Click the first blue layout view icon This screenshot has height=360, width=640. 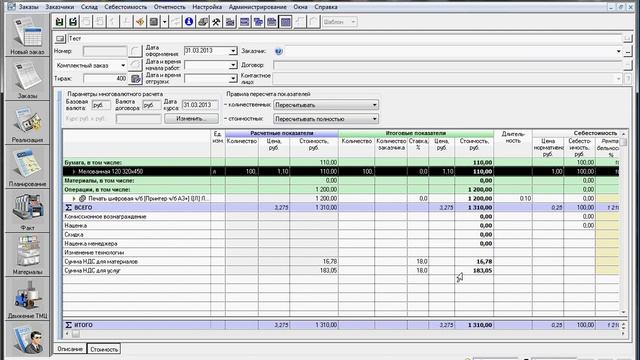pos(244,22)
